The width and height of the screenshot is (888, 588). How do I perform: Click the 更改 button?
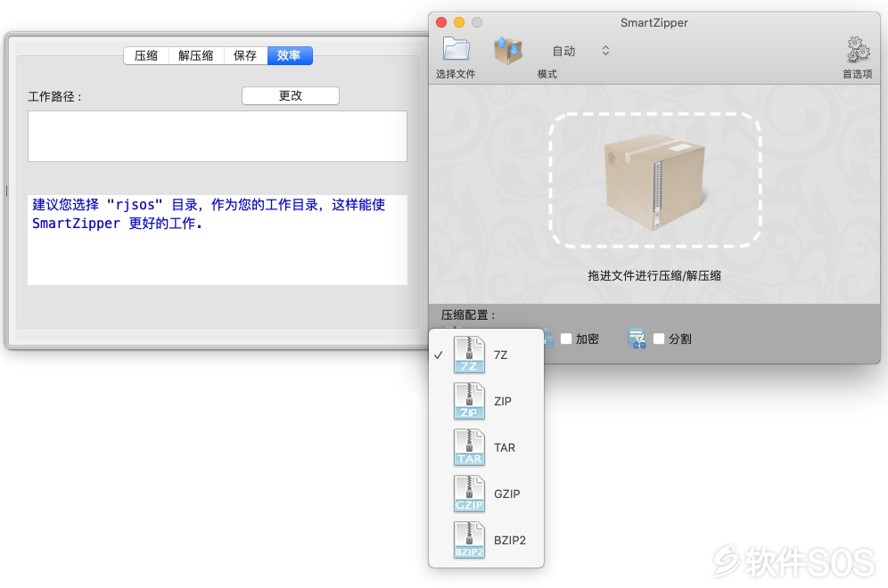click(291, 95)
